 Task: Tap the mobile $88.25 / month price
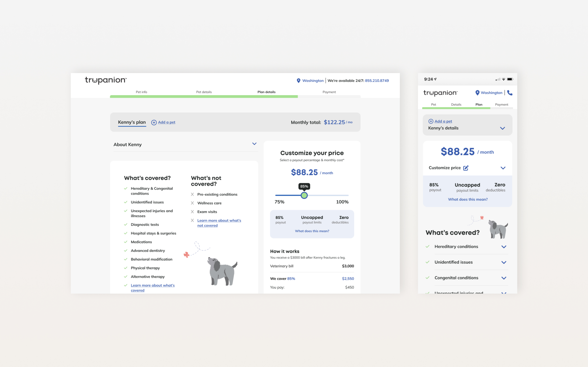[467, 152]
